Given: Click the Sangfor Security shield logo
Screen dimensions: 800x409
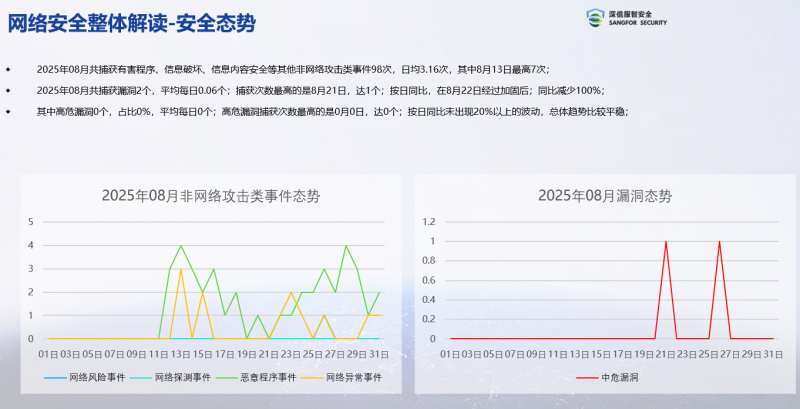Looking at the screenshot, I should click(x=595, y=17).
